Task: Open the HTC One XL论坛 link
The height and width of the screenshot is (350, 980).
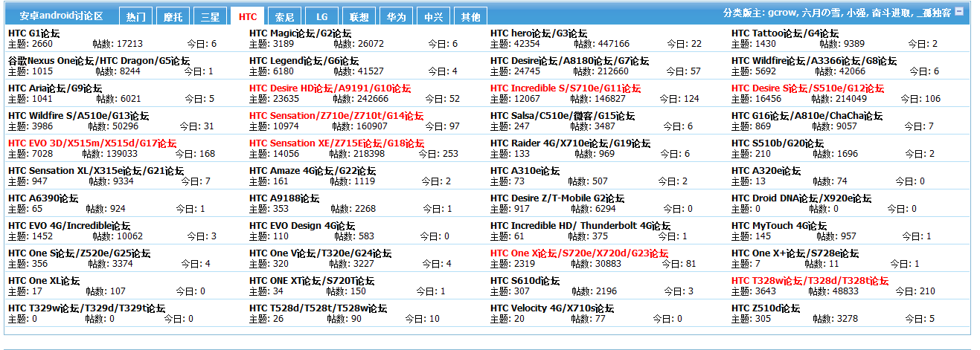Action: 44,281
